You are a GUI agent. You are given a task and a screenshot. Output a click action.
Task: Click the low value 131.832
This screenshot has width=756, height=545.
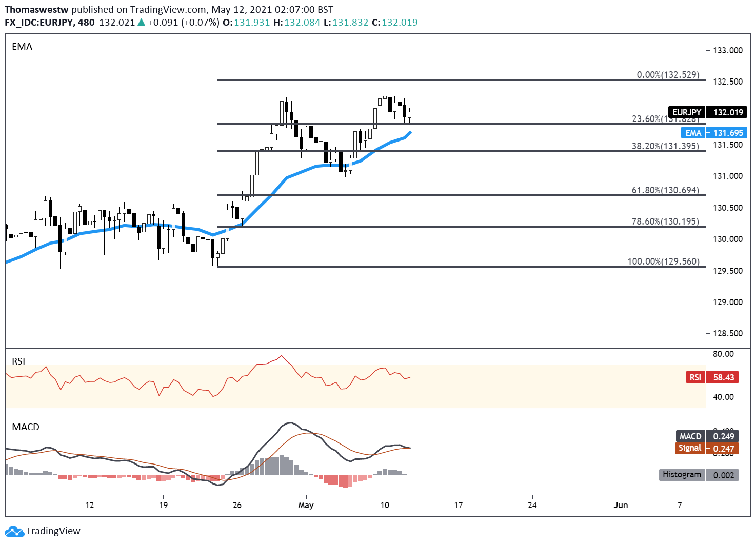[350, 23]
